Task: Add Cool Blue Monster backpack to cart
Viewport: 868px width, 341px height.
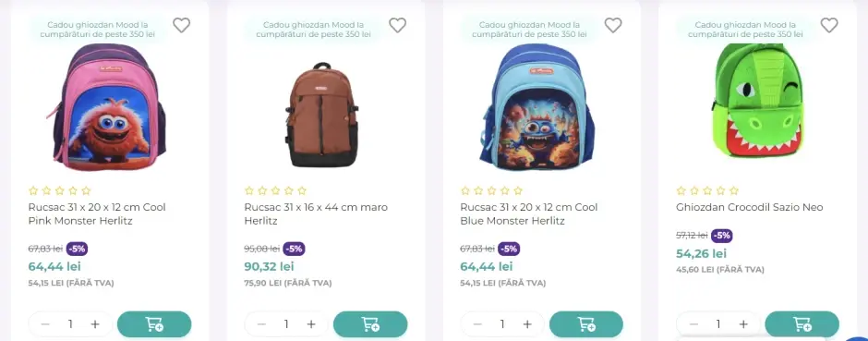Action: click(x=586, y=323)
